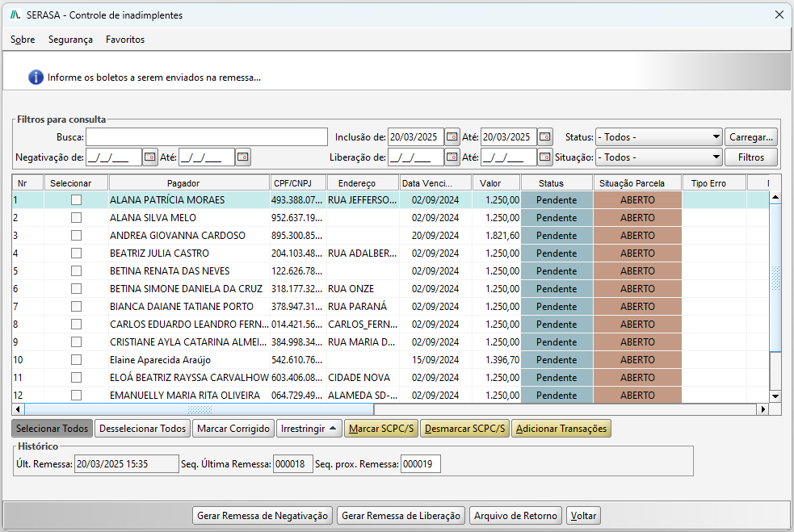This screenshot has width=794, height=532.
Task: Click Marcar Corrigido button
Action: 233,428
